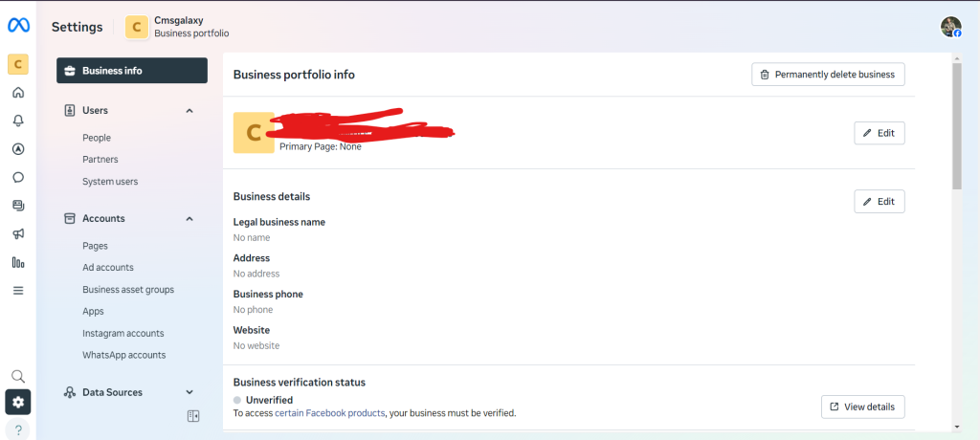Open the All tools hamburger menu
This screenshot has width=980, height=440.
[x=18, y=290]
